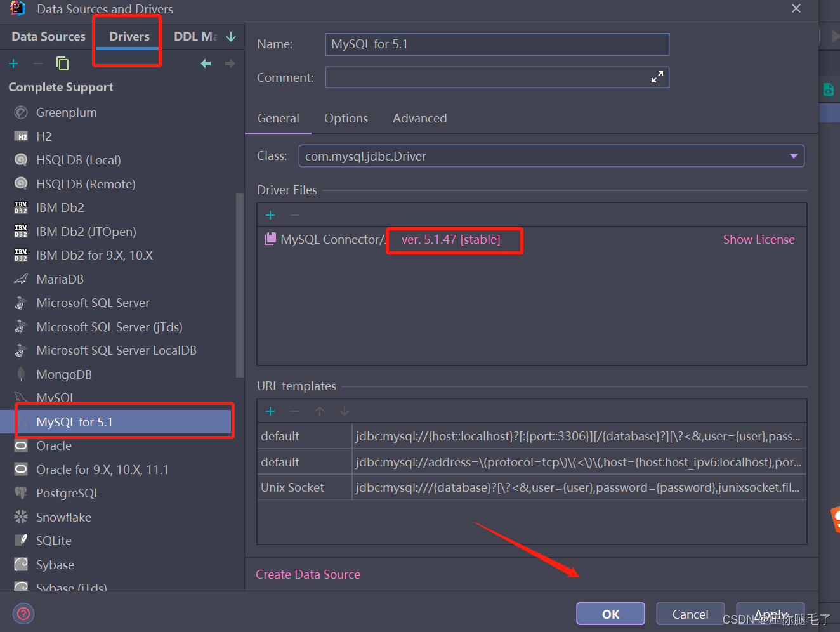This screenshot has height=632, width=840.
Task: Select jdbc:mysql://address= URL template
Action: [x=532, y=462]
